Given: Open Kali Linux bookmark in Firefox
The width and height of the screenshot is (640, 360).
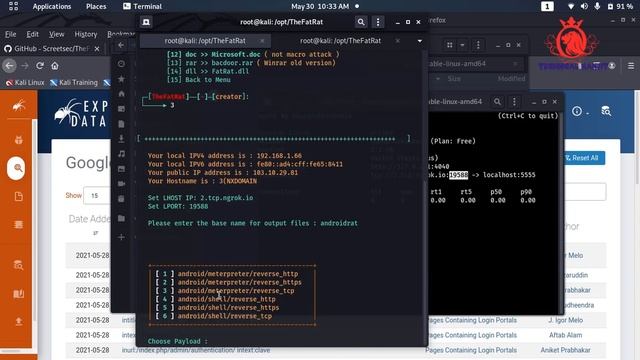Looking at the screenshot, I should click(25, 82).
